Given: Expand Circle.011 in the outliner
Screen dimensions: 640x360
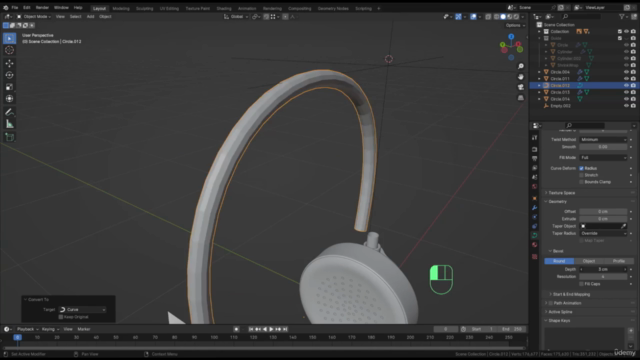Looking at the screenshot, I should [x=540, y=79].
